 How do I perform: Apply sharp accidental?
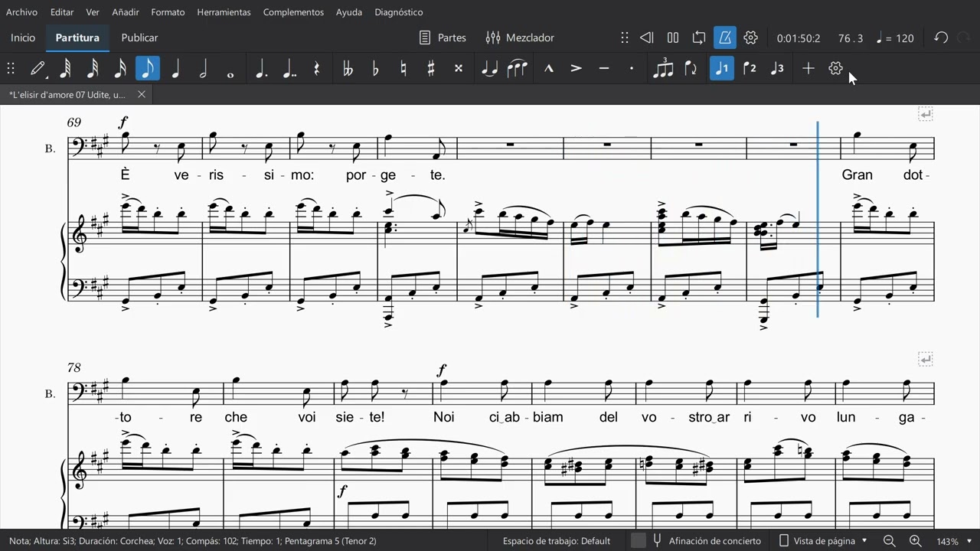430,68
